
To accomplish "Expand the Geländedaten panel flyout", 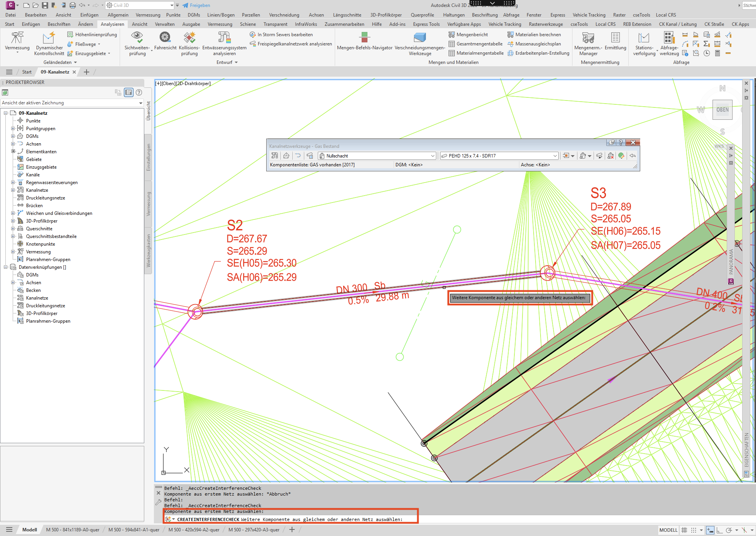I will [60, 62].
